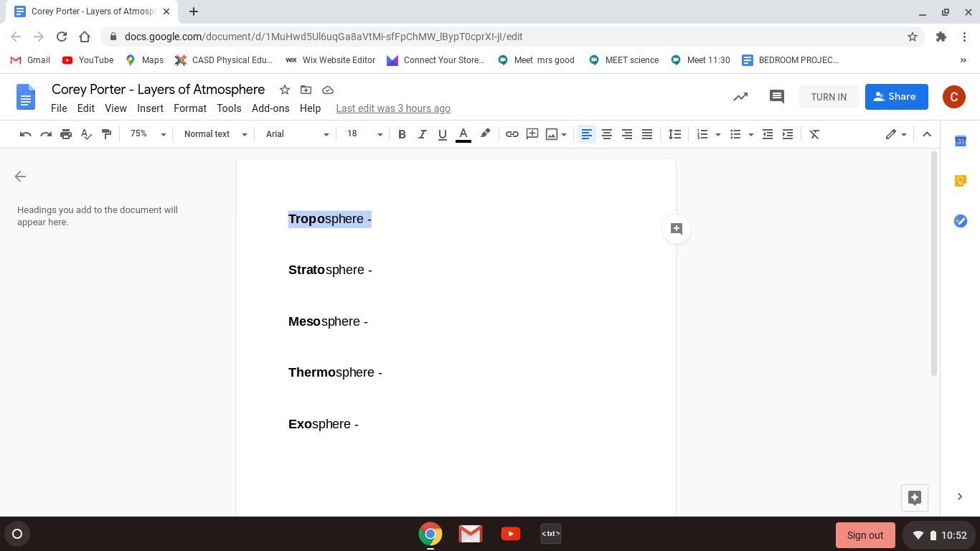The height and width of the screenshot is (551, 980).
Task: Increase indent of the paragraph
Action: (x=788, y=134)
